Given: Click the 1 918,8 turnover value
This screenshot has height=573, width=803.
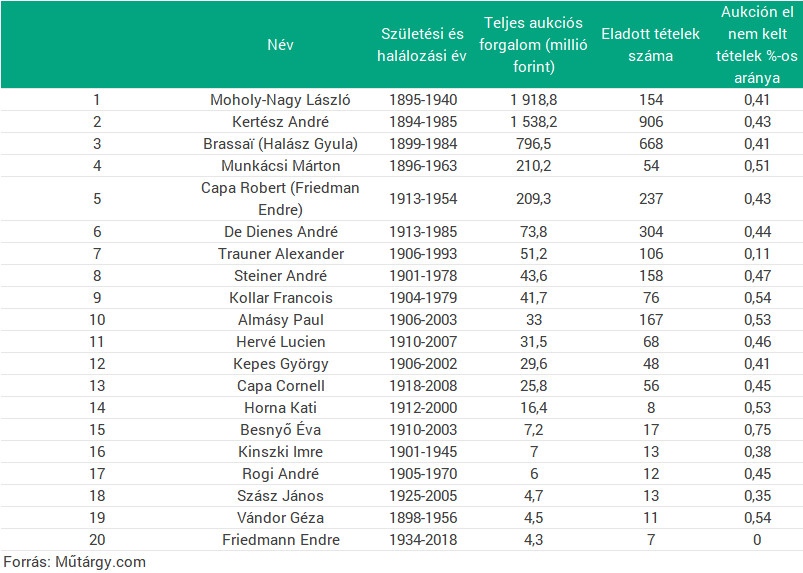Looking at the screenshot, I should (x=533, y=99).
